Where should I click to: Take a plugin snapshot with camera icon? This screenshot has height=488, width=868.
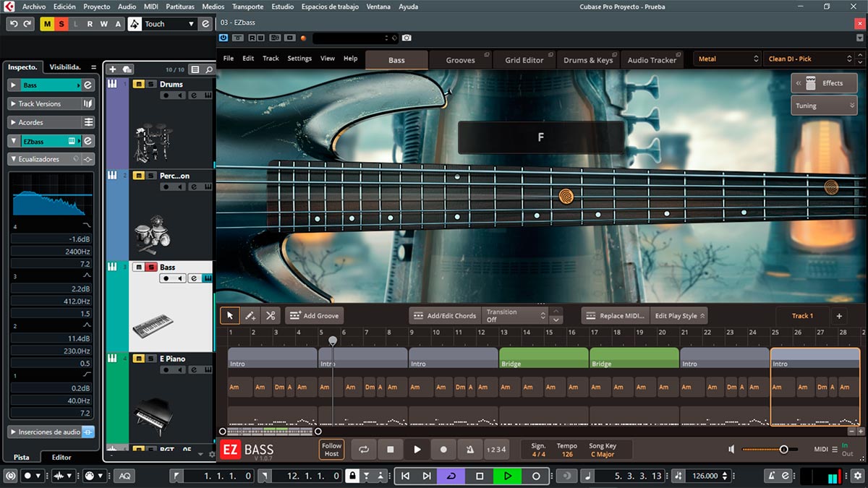point(407,38)
